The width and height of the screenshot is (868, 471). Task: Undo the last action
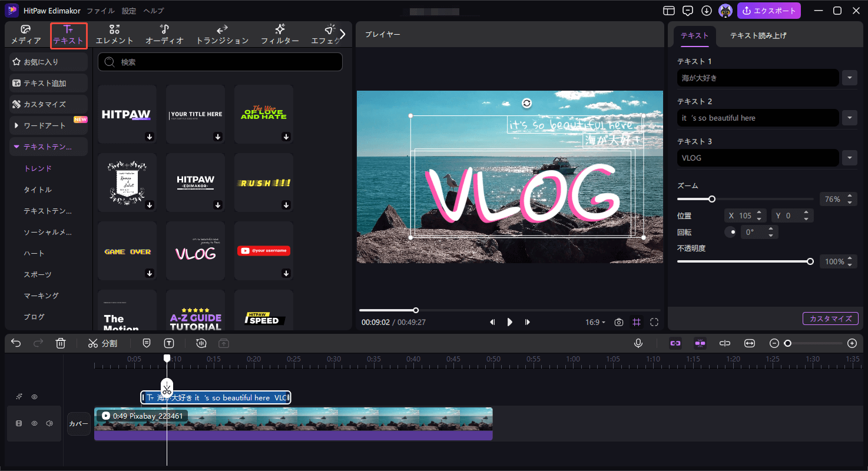tap(16, 343)
